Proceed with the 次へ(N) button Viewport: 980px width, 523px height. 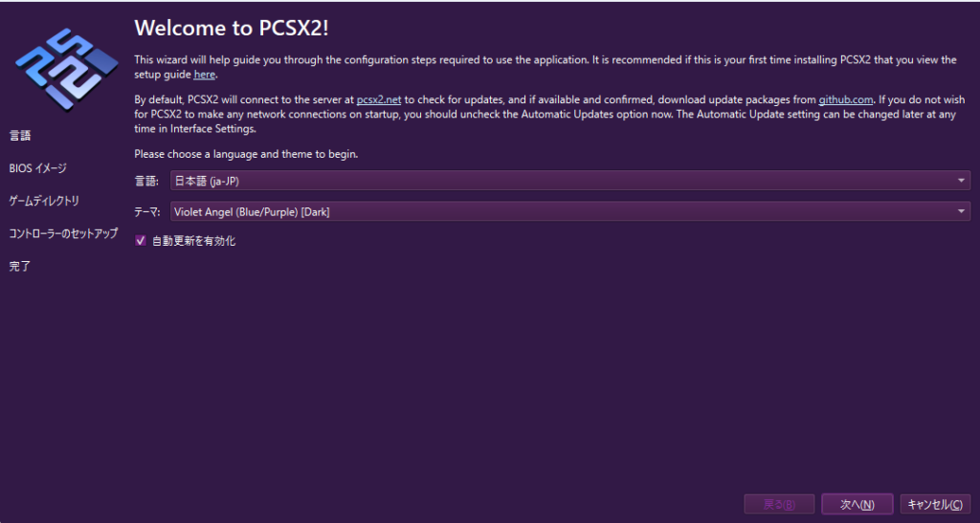pos(857,504)
